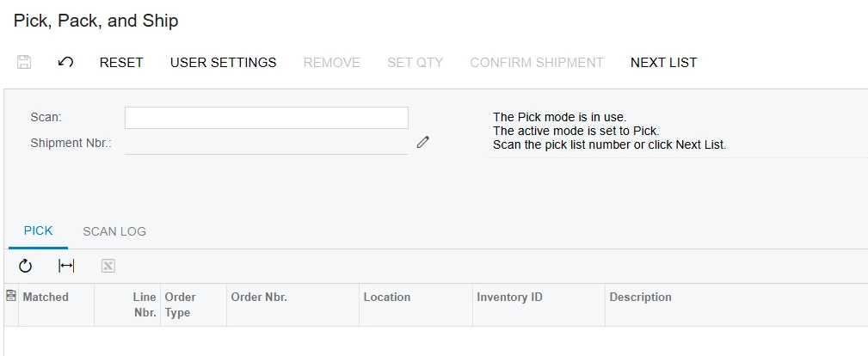Click the Export to Excel icon
Viewport: 868px width, 356px height.
click(x=108, y=267)
